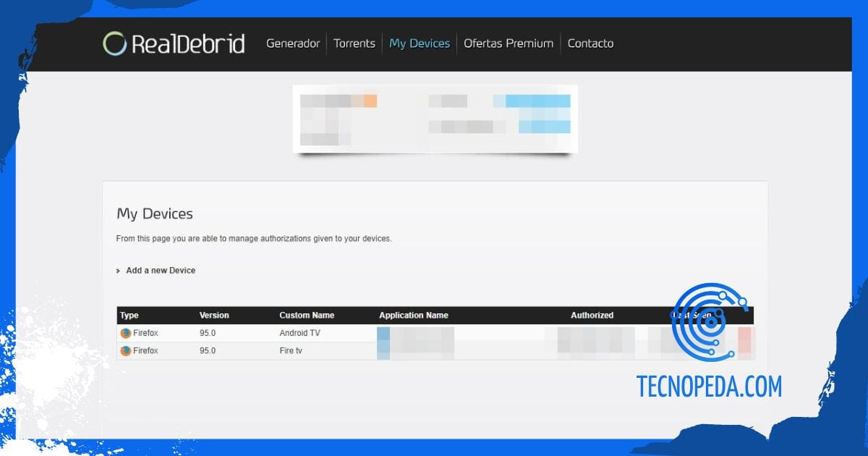Open the Contacto page
The height and width of the screenshot is (456, 868).
[590, 43]
